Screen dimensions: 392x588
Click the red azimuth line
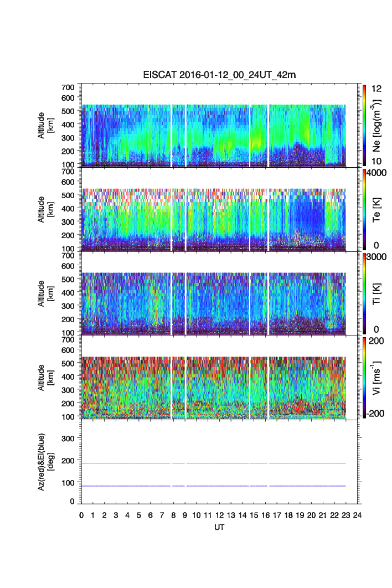[x=214, y=463]
